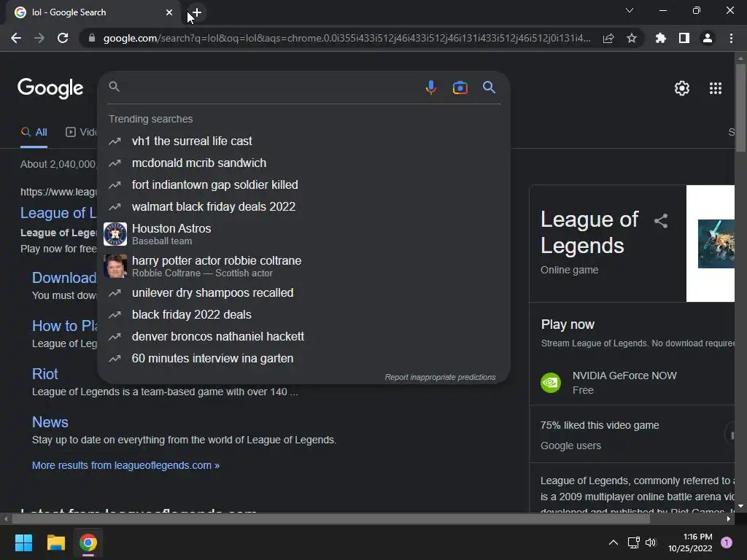This screenshot has width=747, height=560.
Task: Open the Download sitelink
Action: coord(64,278)
